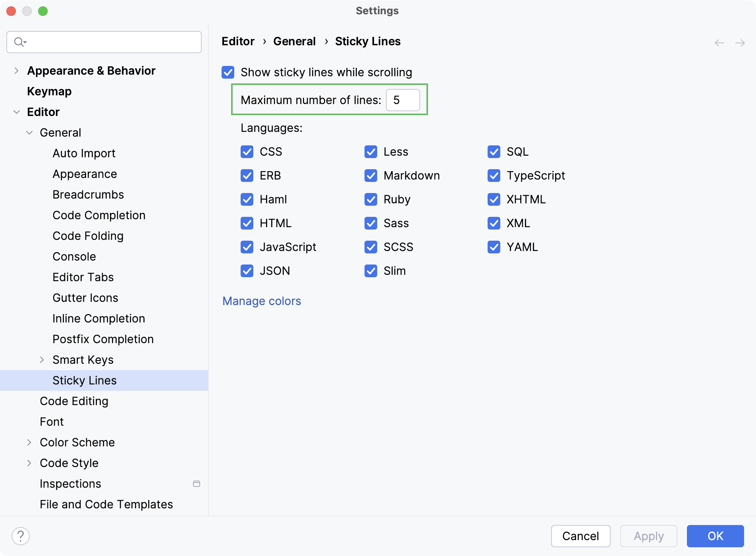Apply the current settings changes
This screenshot has height=556, width=756.
point(648,536)
